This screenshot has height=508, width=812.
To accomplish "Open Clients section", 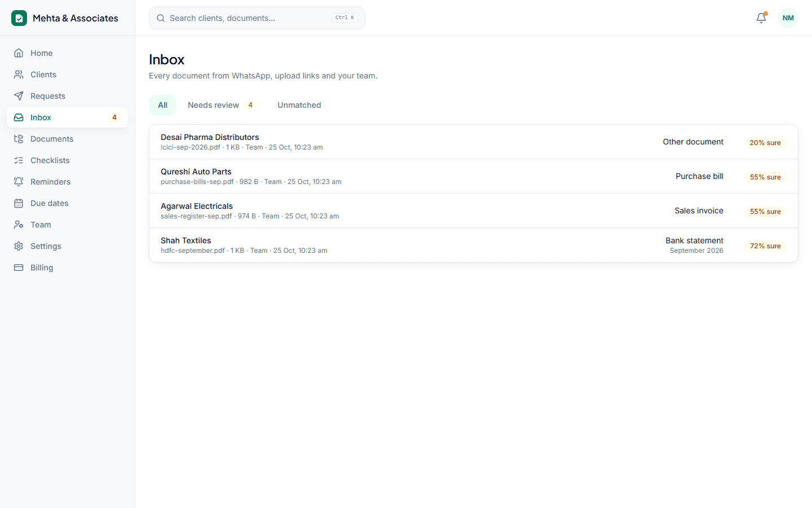I will tap(68, 75).
